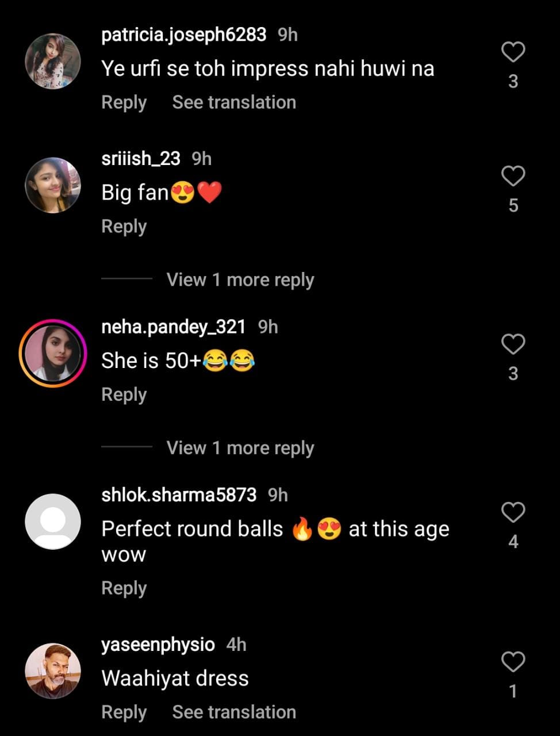This screenshot has width=560, height=736.
Task: Like sriiish_23's 'Big fan' comment
Action: point(513,176)
